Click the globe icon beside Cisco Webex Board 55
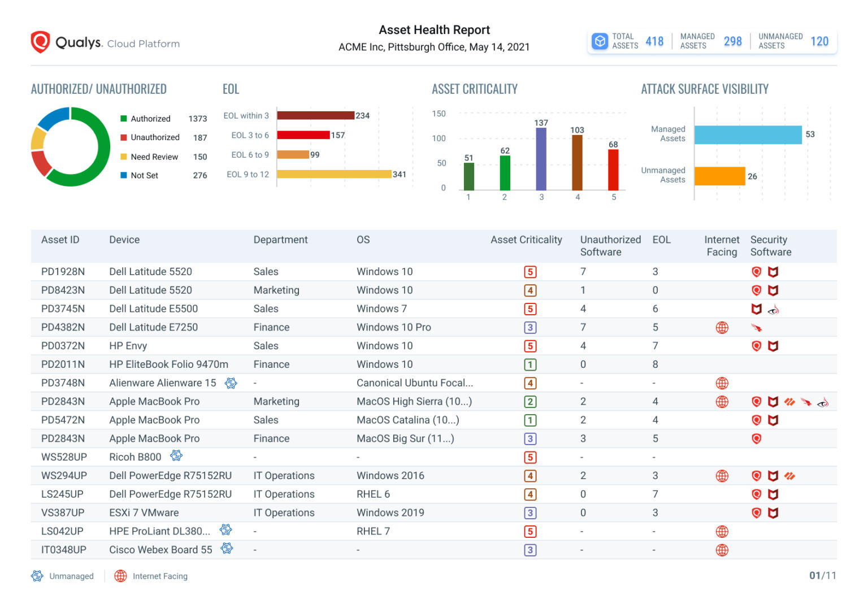Screen dimensions: 868x613 722,550
